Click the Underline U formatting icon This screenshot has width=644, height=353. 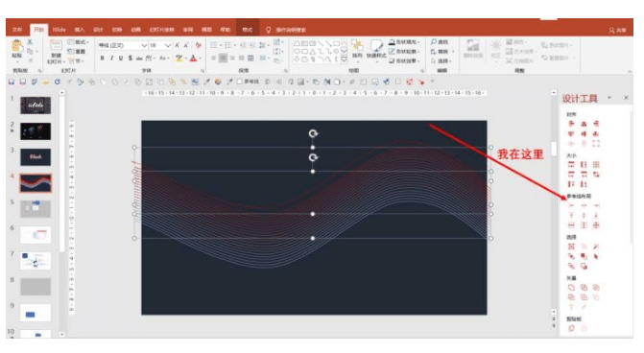click(121, 59)
